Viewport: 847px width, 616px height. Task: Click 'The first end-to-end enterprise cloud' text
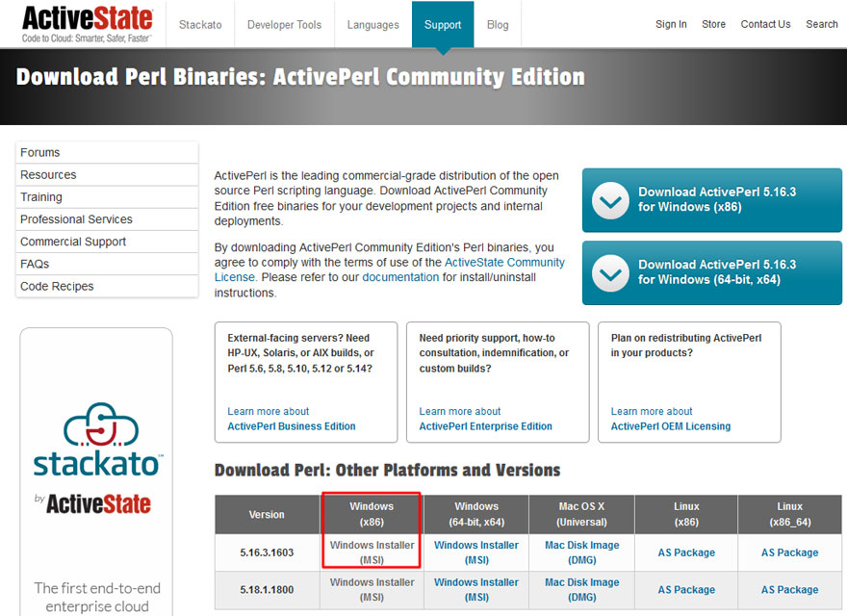[x=97, y=597]
